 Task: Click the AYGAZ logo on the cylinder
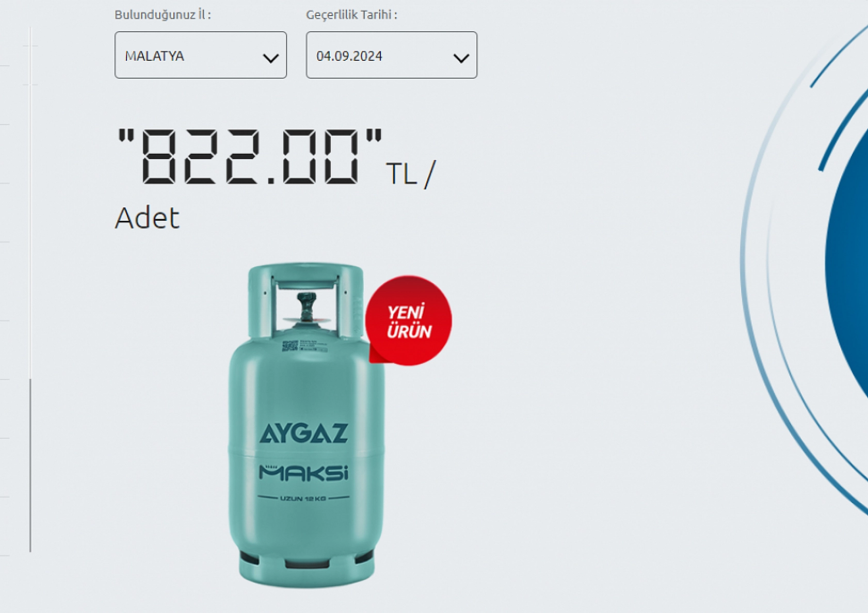pyautogui.click(x=303, y=433)
